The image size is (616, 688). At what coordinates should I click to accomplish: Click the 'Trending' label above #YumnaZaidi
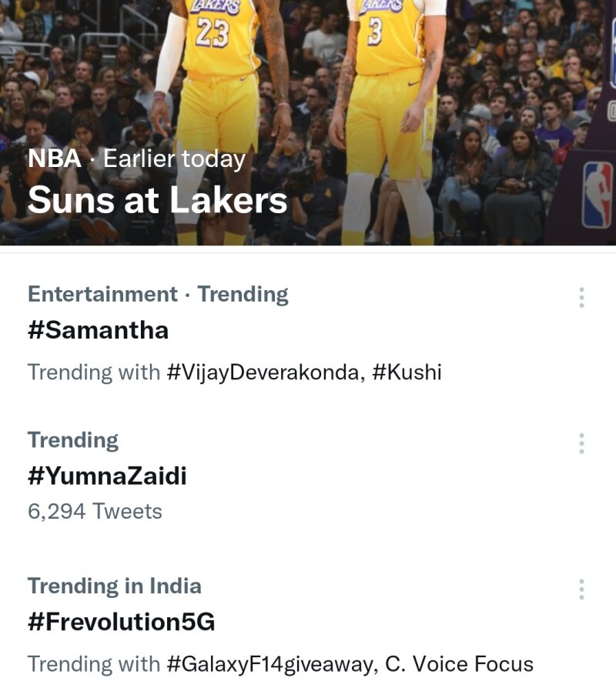pyautogui.click(x=73, y=440)
